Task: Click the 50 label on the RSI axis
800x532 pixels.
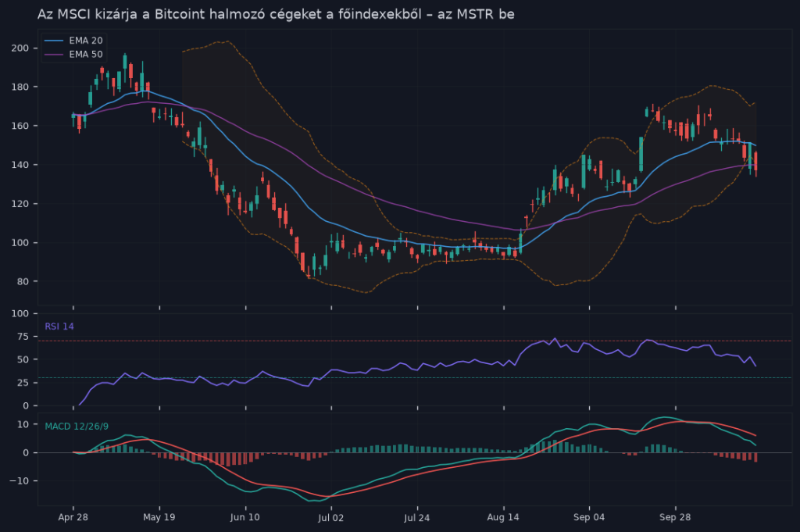Action: [23, 359]
